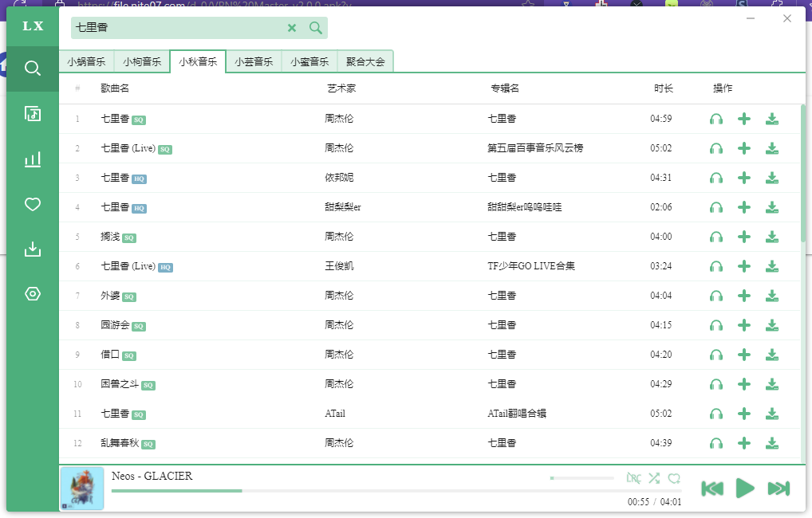Click the album cover thumbnail of playing song

click(x=82, y=489)
